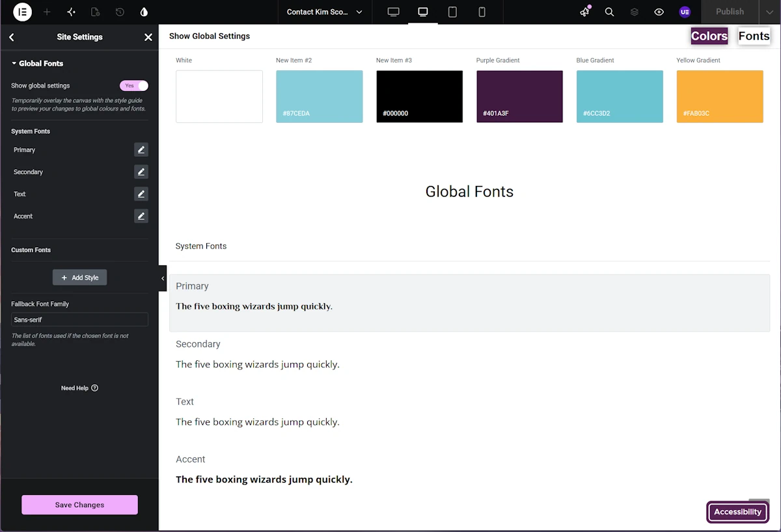Add a new element with plus icon

pos(47,12)
